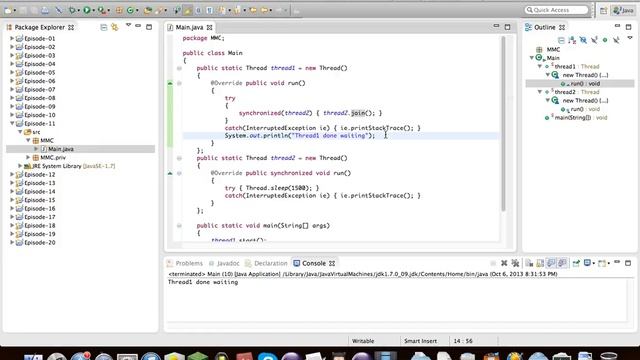Click Display Selected Console icon

588,263
